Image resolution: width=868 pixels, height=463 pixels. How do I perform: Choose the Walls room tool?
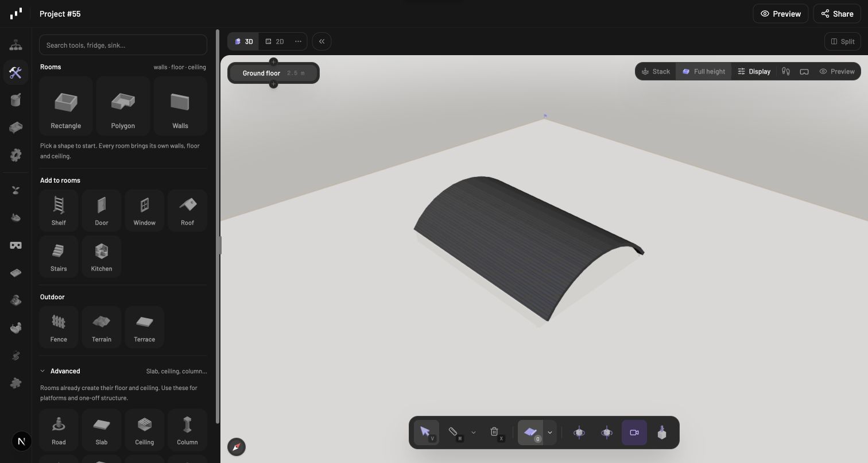click(x=180, y=106)
